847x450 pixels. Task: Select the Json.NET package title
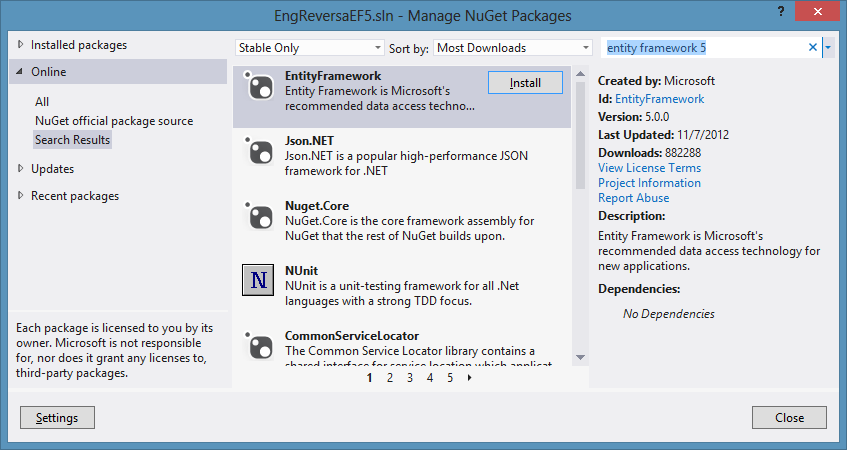pos(310,140)
